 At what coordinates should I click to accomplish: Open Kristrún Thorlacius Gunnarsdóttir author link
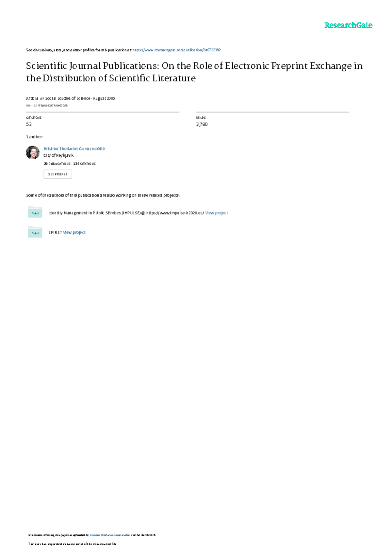pos(74,148)
